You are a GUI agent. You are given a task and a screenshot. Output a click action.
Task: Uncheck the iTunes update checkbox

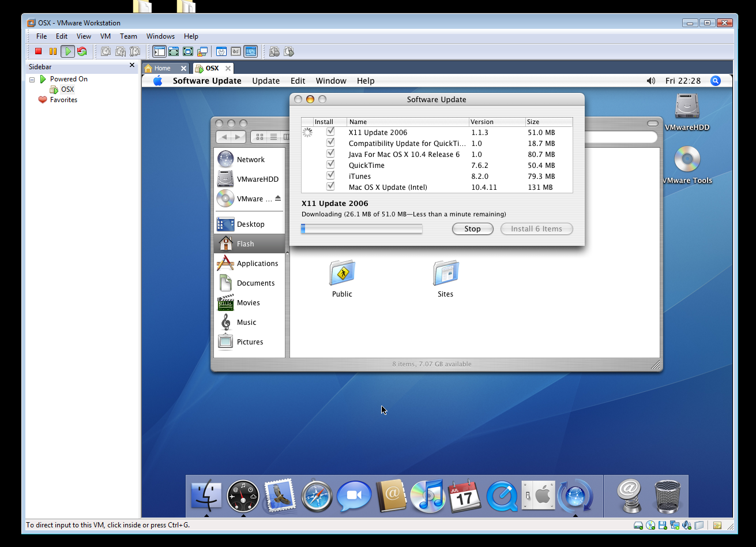point(330,176)
